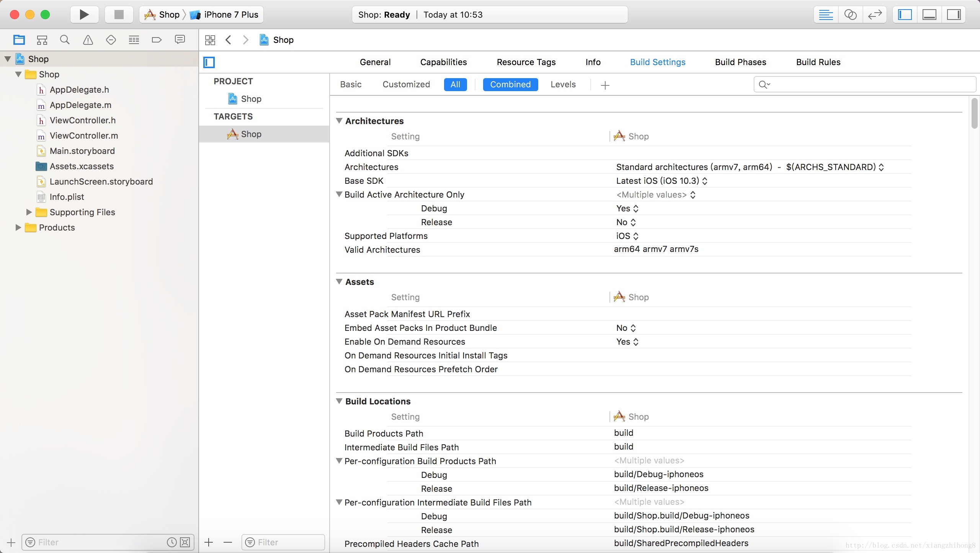980x553 pixels.
Task: Show the Version editor
Action: click(875, 15)
